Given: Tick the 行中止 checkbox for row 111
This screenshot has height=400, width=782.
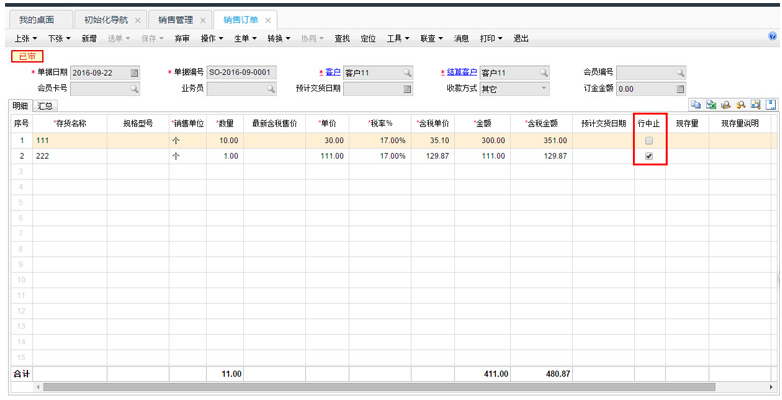Looking at the screenshot, I should (649, 141).
